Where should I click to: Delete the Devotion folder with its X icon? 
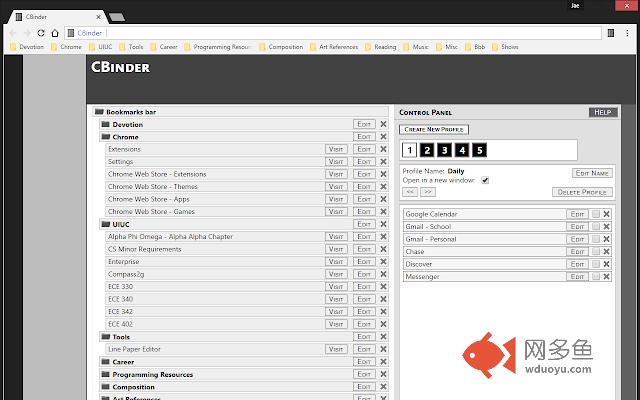(383, 125)
